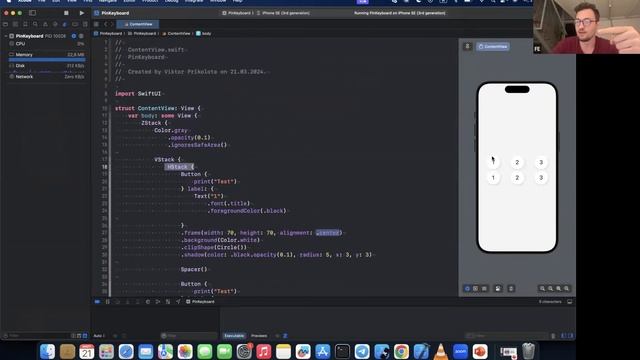This screenshot has height=360, width=640.
Task: Open Terminal from the Dock
Action: [342, 351]
